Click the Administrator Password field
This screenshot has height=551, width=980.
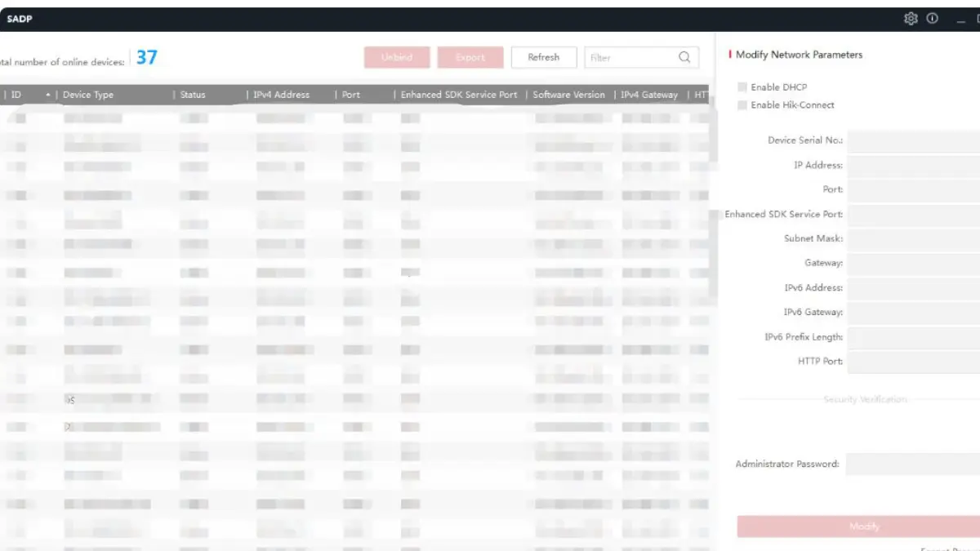click(x=913, y=464)
